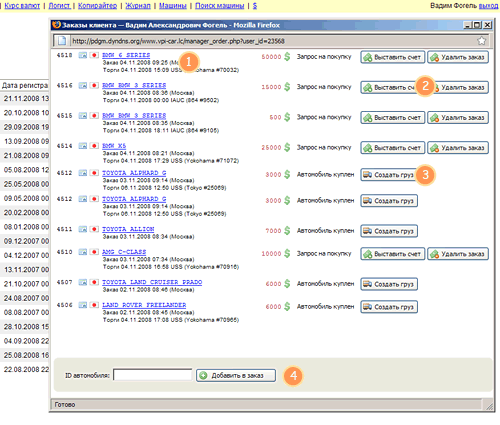Open the BMW 6 SERIES link
This screenshot has width=500, height=425.
[126, 55]
